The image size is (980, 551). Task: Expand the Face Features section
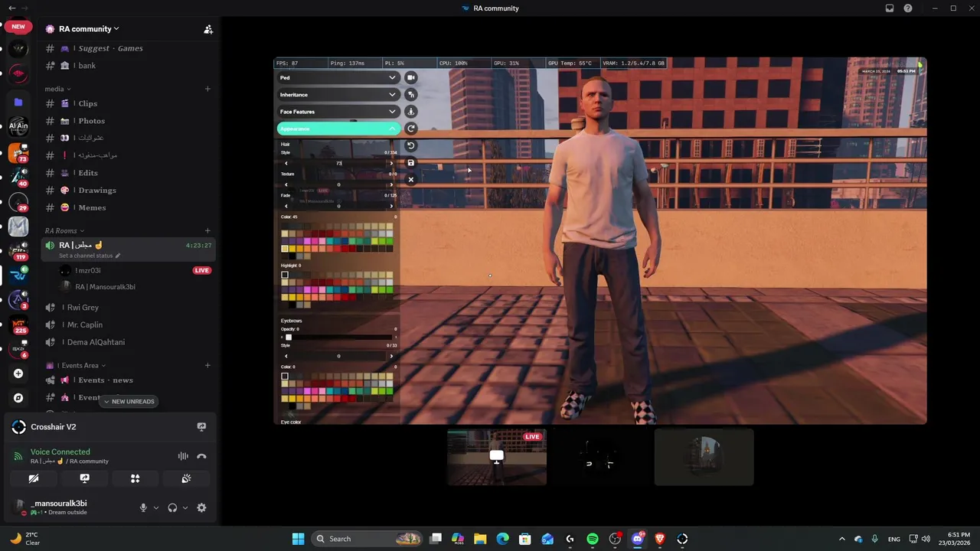pos(338,112)
